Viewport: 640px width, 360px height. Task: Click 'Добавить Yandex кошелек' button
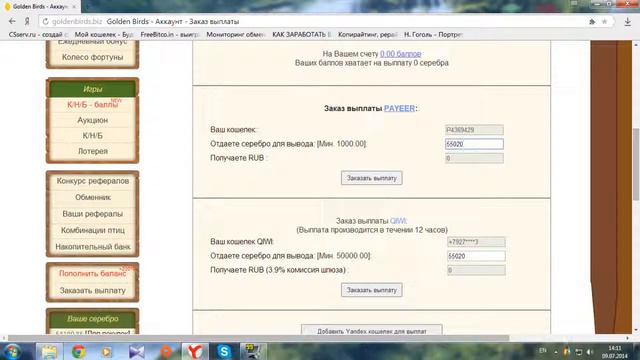(371, 330)
